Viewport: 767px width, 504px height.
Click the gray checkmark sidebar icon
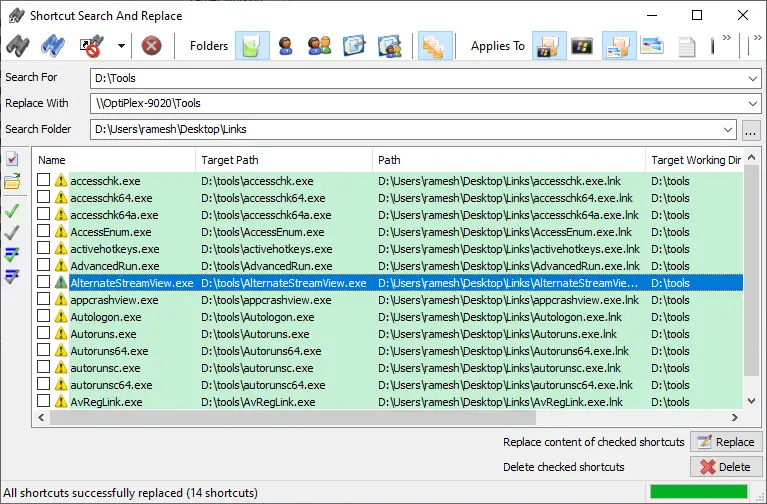point(12,233)
